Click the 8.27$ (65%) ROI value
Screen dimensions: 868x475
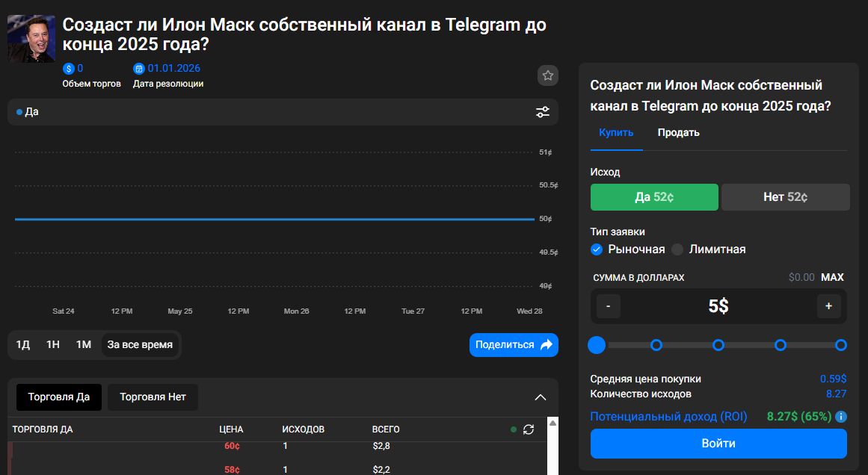pyautogui.click(x=798, y=417)
